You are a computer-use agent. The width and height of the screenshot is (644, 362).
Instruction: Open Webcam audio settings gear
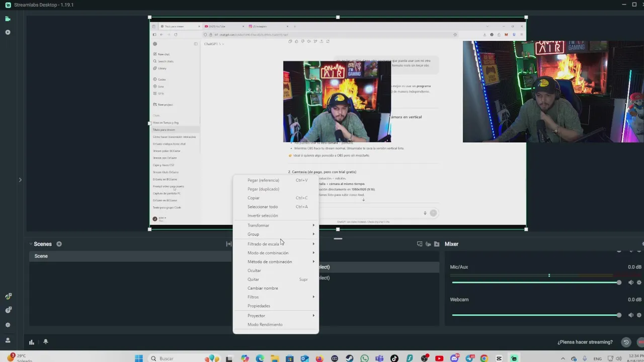(639, 315)
